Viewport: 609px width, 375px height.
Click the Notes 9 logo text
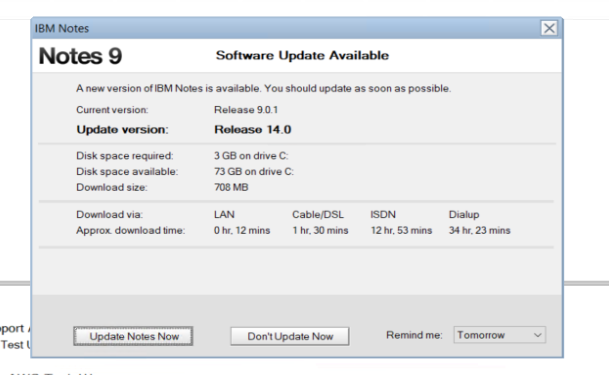click(80, 56)
